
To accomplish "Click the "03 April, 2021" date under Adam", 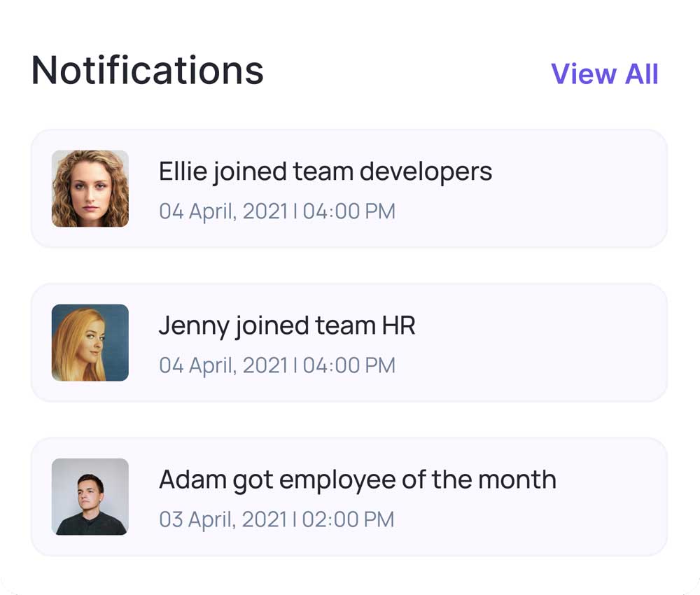I will coord(223,519).
